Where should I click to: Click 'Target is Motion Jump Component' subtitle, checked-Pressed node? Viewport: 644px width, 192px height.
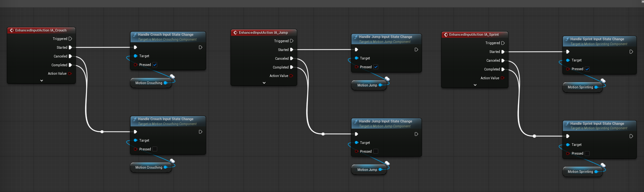click(385, 42)
